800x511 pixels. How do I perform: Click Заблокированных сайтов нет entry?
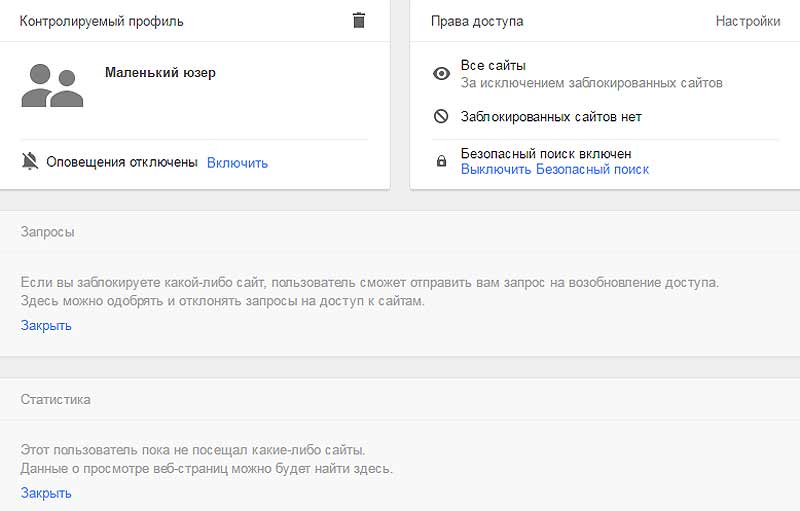551,117
